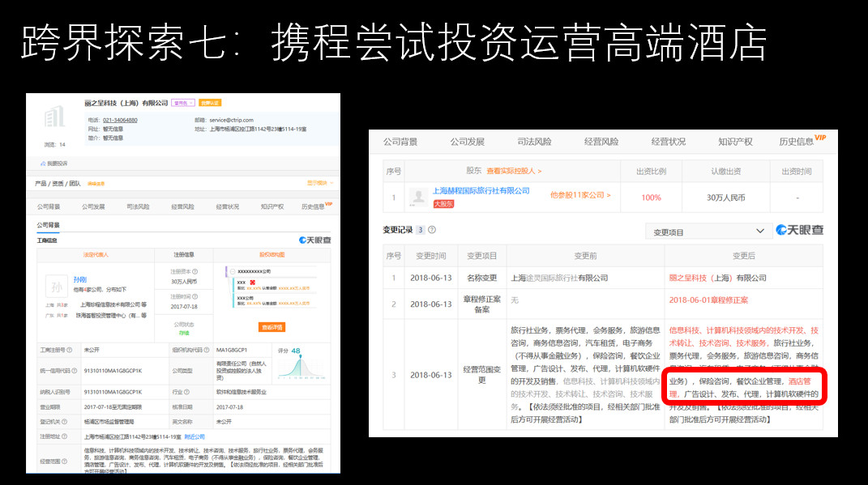The width and height of the screenshot is (868, 485).
Task: Open 司法风险 tab in right screenshot
Action: (534, 143)
